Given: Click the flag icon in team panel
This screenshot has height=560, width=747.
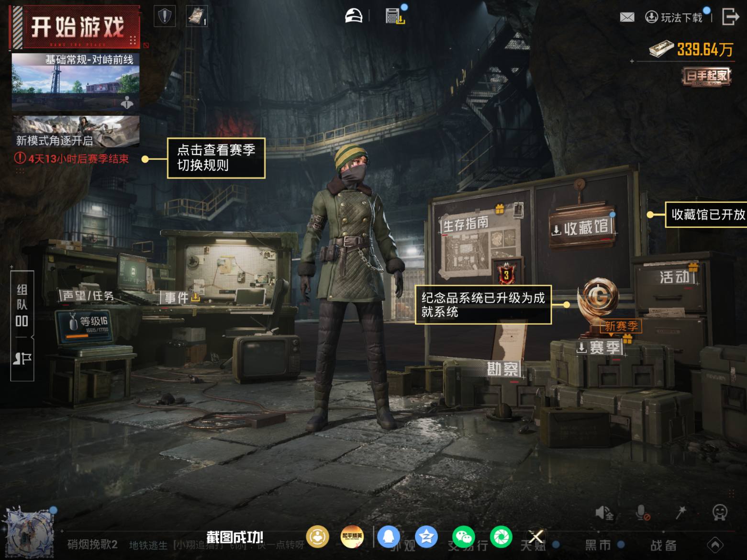Looking at the screenshot, I should coord(22,358).
